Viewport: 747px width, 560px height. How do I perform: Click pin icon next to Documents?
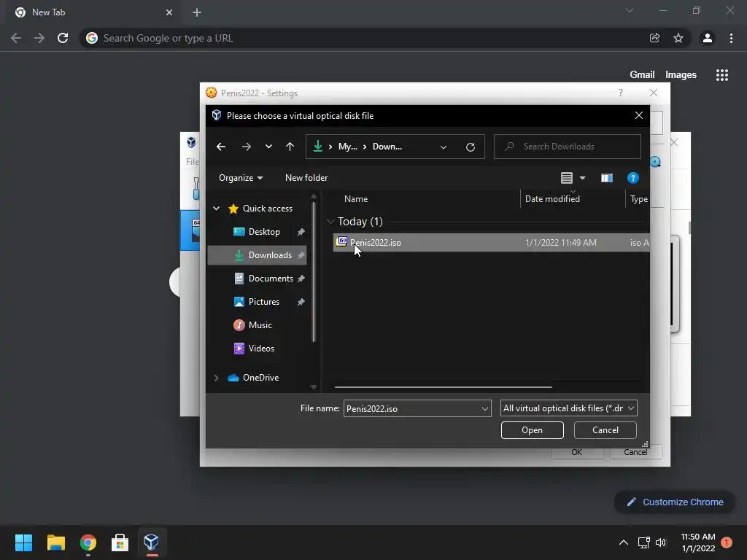point(301,279)
